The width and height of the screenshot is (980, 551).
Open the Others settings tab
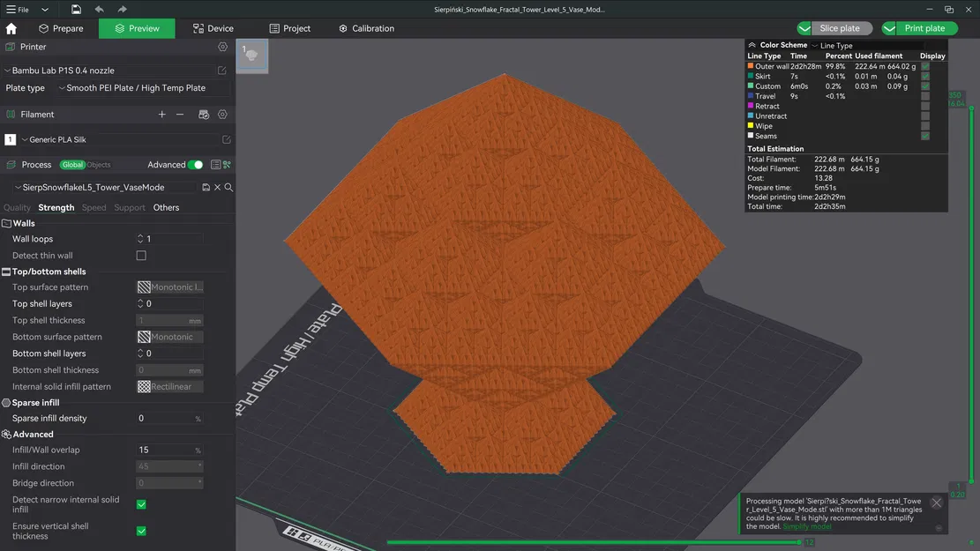pyautogui.click(x=166, y=208)
